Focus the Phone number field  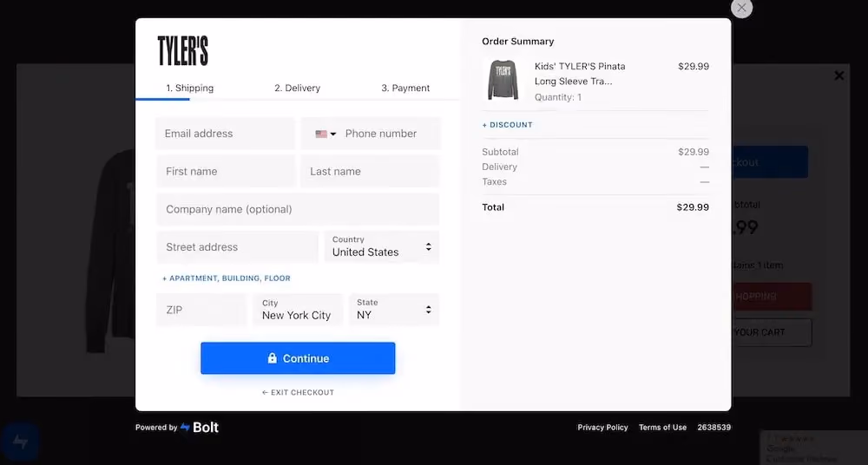point(391,134)
